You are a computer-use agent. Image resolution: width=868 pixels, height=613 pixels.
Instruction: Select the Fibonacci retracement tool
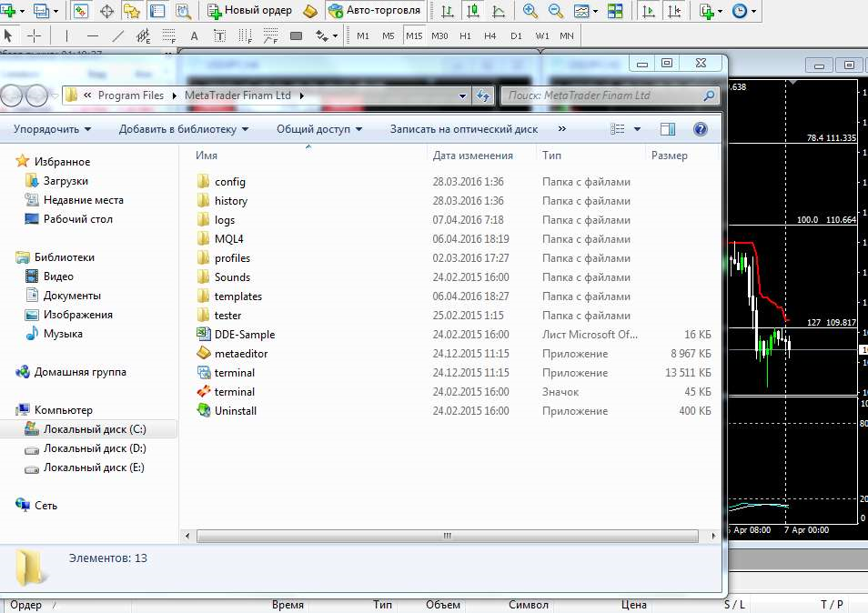(169, 36)
